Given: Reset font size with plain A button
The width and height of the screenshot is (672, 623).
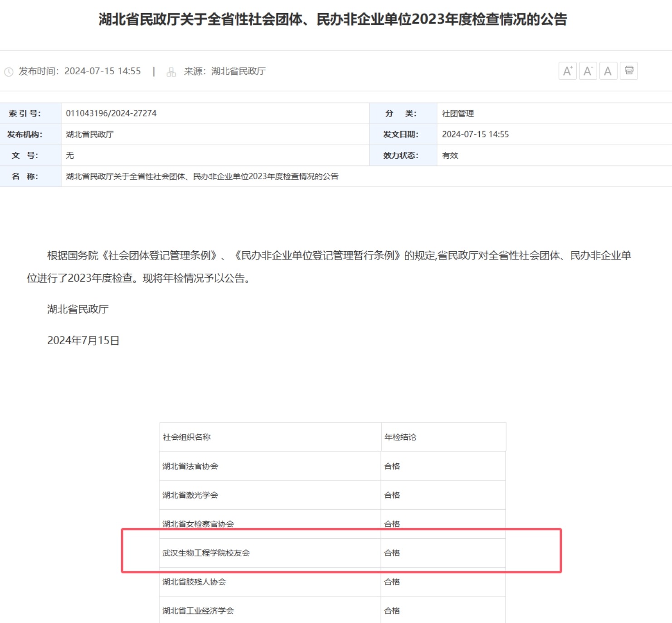Looking at the screenshot, I should point(608,71).
